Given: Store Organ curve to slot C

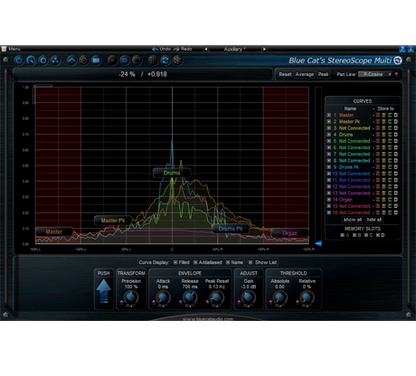Looking at the screenshot, I should click(x=390, y=200).
